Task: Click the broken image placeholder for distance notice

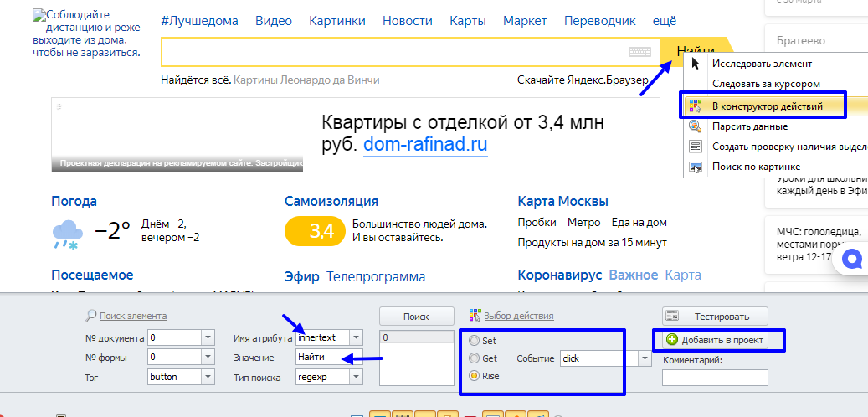Action: (39, 15)
